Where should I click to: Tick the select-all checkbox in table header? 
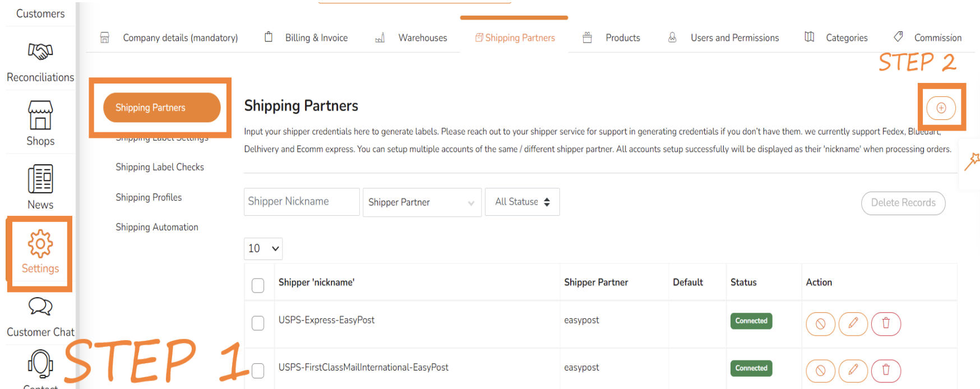point(258,285)
